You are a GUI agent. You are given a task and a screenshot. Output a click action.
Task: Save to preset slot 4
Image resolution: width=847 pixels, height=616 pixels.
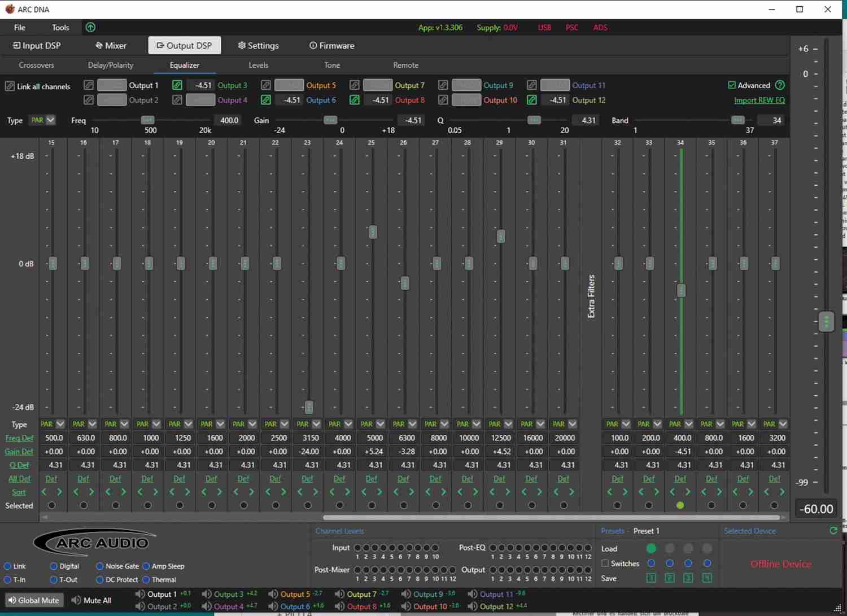point(707,578)
